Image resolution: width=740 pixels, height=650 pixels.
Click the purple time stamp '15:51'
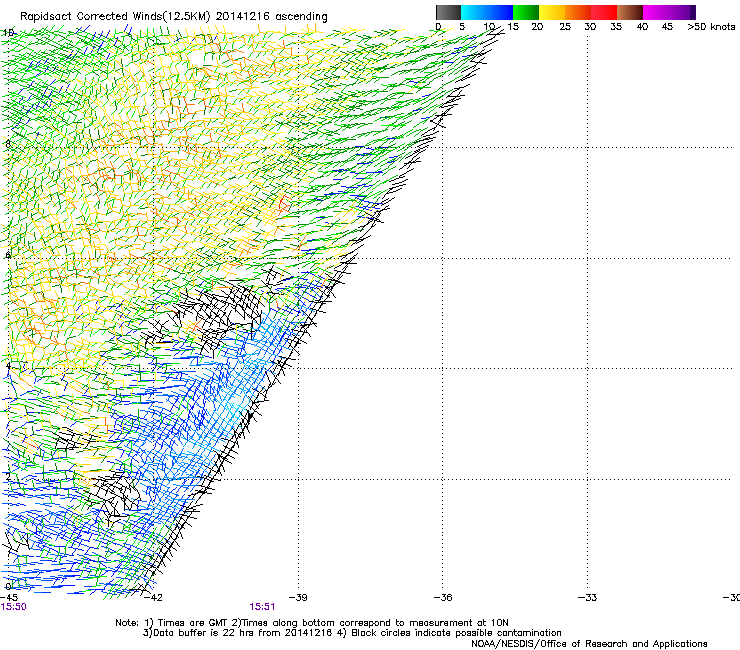click(262, 607)
